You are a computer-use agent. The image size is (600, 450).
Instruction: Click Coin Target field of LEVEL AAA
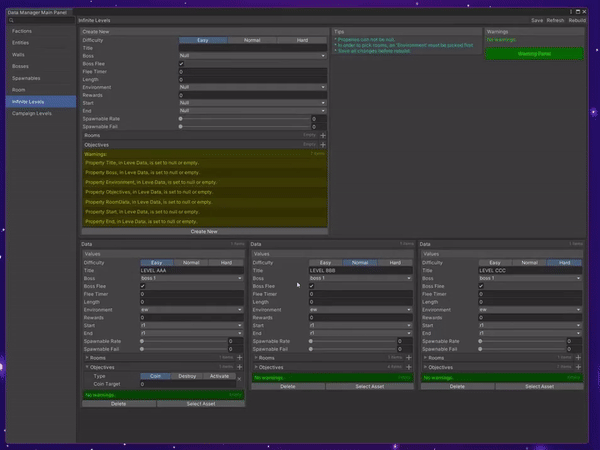click(x=188, y=384)
